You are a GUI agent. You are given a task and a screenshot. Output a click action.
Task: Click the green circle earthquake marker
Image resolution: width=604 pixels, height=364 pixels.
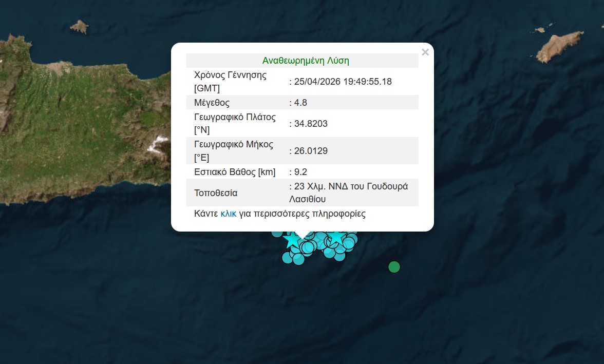point(394,267)
